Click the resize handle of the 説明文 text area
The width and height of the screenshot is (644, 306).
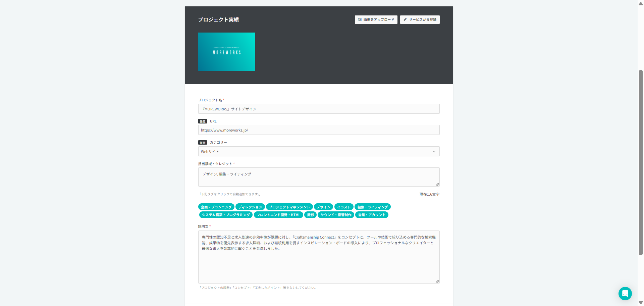[437, 281]
